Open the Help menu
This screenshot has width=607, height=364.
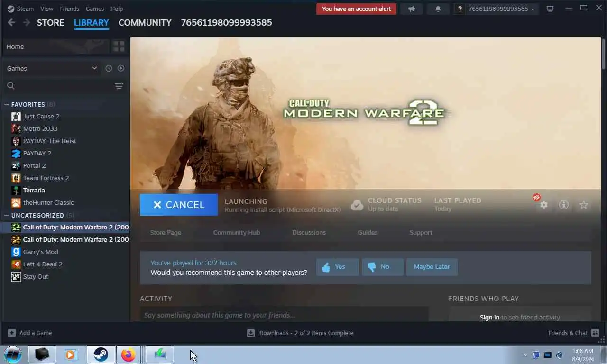pyautogui.click(x=117, y=9)
